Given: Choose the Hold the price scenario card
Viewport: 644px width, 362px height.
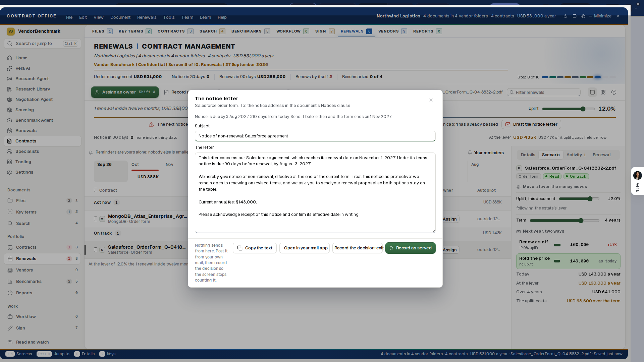Looking at the screenshot, I should pos(568,261).
